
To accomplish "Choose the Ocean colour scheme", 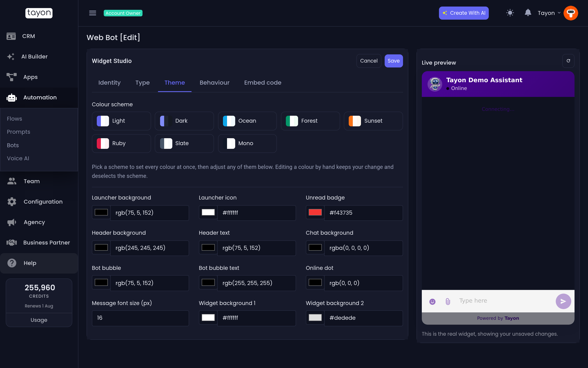I will [247, 121].
